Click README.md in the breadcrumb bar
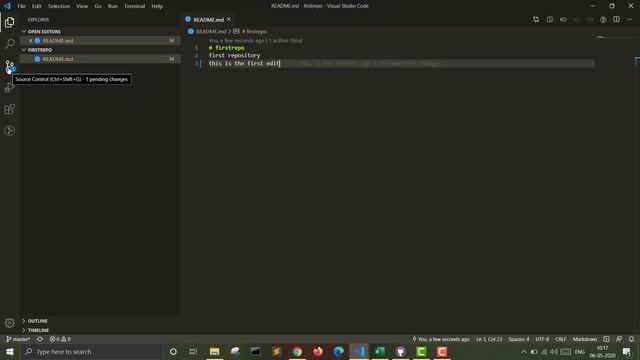Image resolution: width=640 pixels, height=360 pixels. pyautogui.click(x=211, y=31)
